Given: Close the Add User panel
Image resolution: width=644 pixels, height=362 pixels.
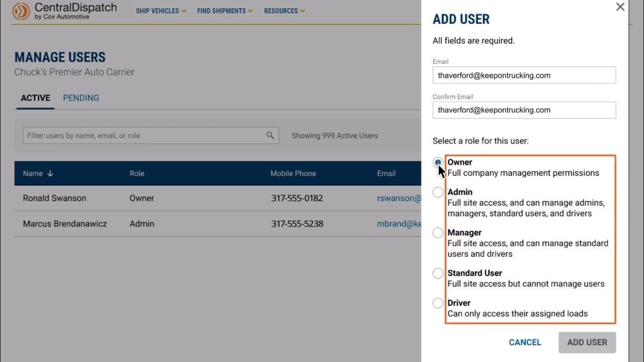Looking at the screenshot, I should 620,7.
